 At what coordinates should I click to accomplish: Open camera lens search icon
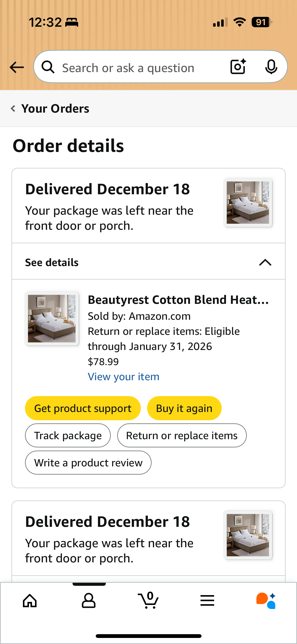(x=238, y=67)
